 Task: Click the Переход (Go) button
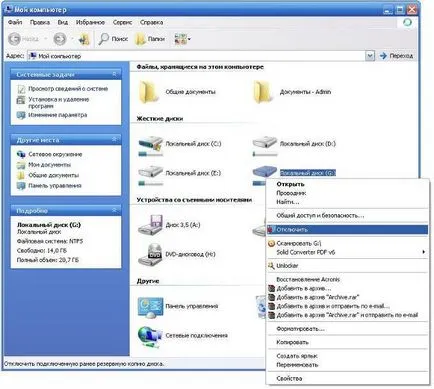point(396,56)
